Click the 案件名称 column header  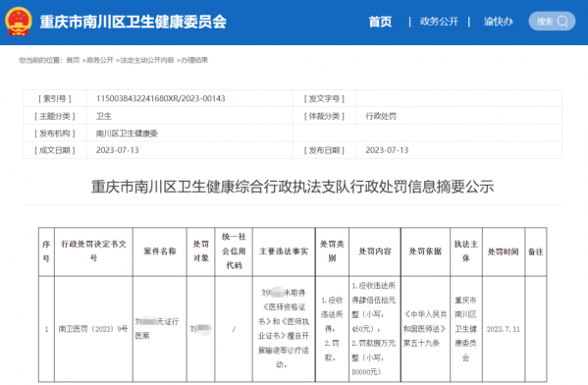click(x=160, y=251)
